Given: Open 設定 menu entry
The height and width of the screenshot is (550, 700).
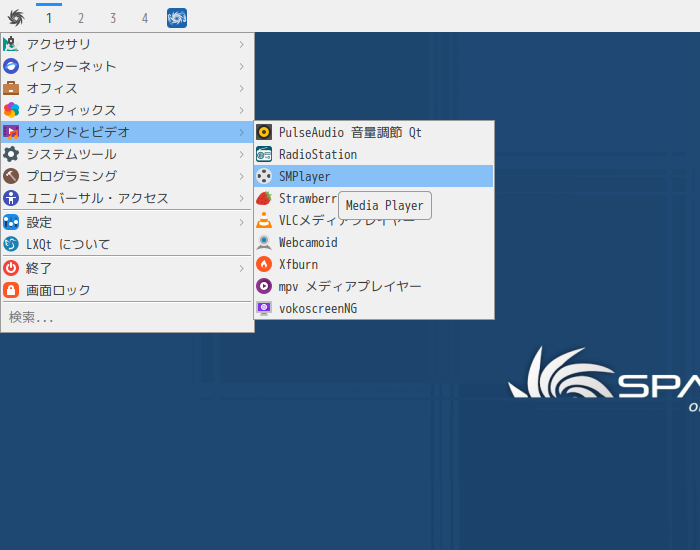Looking at the screenshot, I should point(127,222).
